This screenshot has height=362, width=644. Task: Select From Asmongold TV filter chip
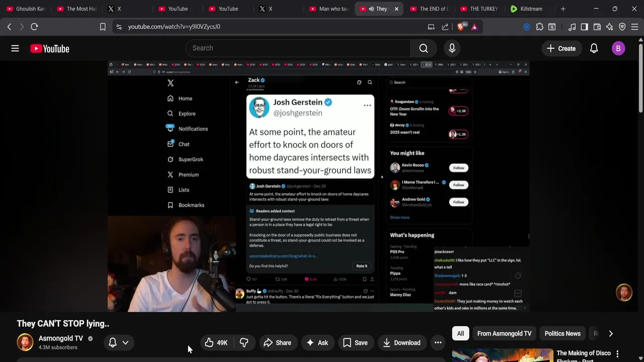(x=504, y=333)
